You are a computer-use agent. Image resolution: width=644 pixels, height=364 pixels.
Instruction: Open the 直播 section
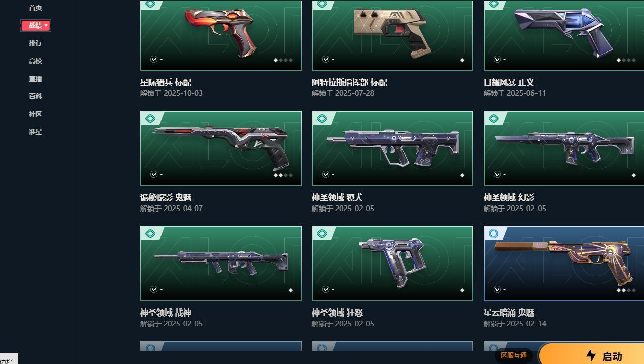click(x=35, y=79)
